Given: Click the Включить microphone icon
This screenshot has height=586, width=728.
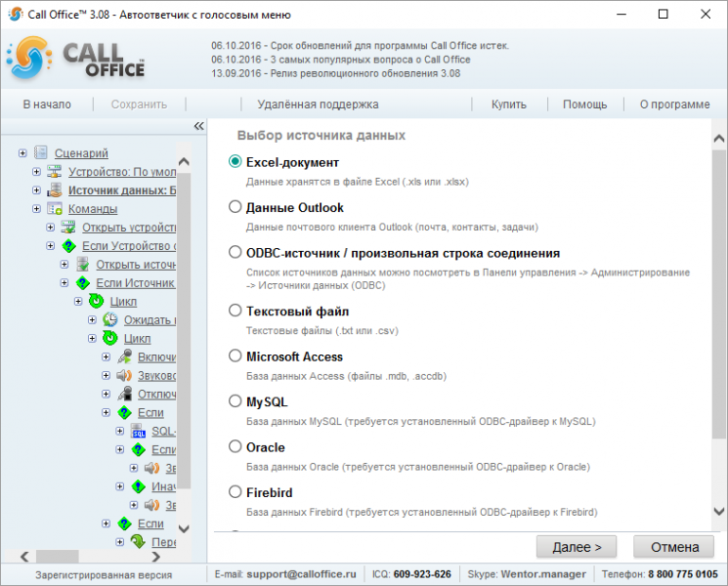Looking at the screenshot, I should click(x=124, y=356).
